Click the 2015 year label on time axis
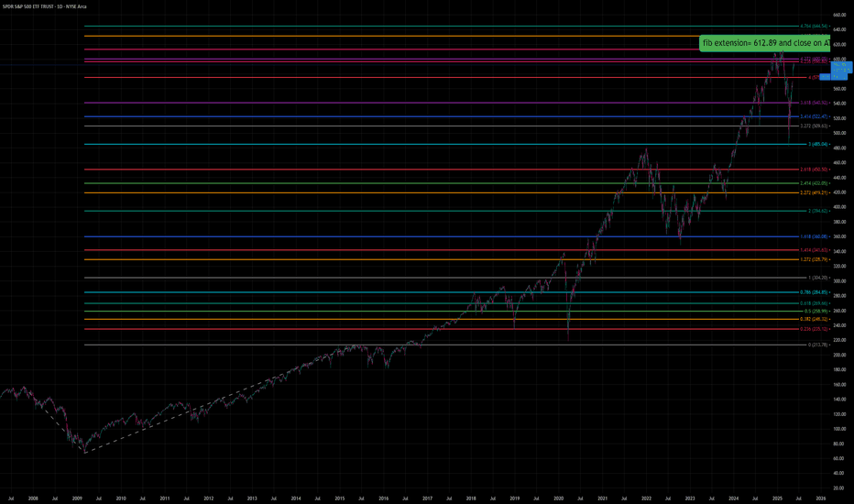Image resolution: width=854 pixels, height=504 pixels. pyautogui.click(x=339, y=499)
